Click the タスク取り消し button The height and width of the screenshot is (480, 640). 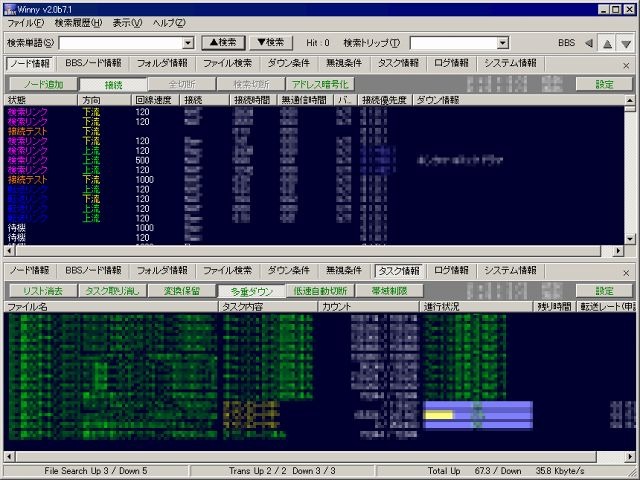pyautogui.click(x=113, y=291)
